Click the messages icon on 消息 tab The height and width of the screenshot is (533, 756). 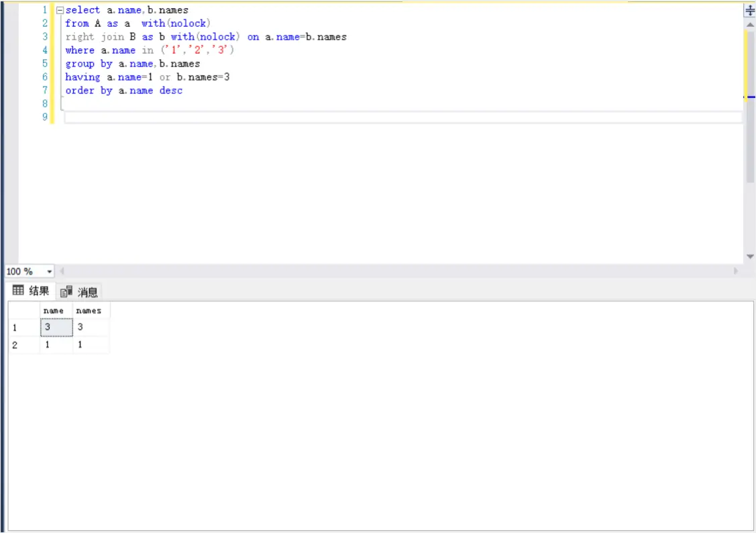pos(66,291)
